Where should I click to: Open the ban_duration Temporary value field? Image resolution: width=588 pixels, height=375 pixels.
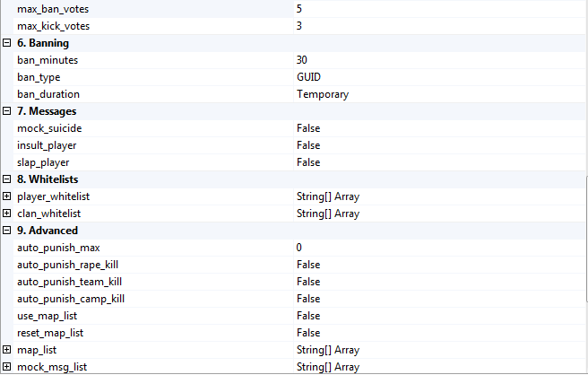323,94
